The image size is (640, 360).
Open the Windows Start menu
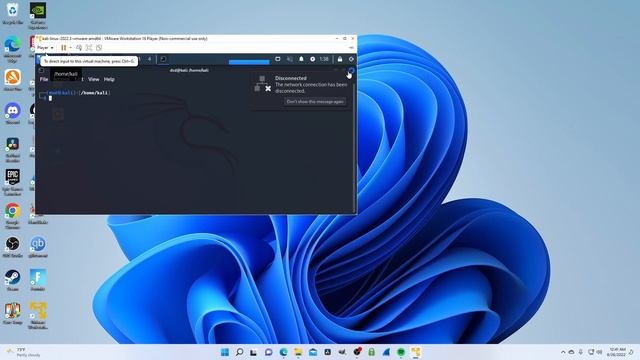224,352
